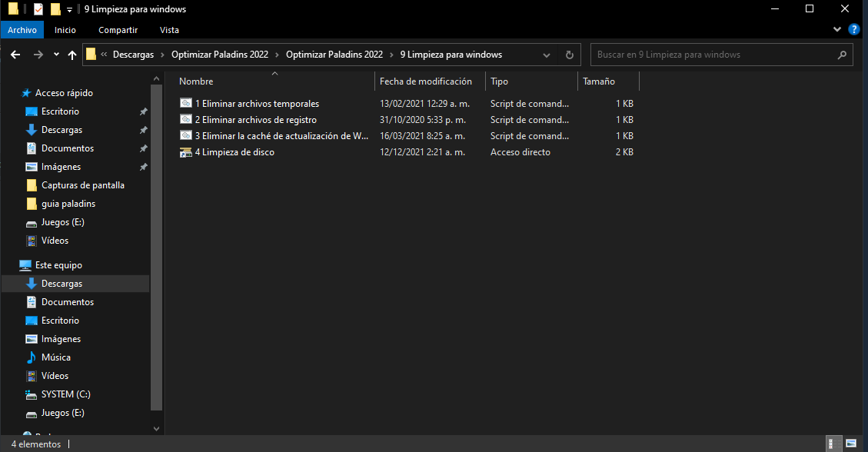Open Música in navigation pane

click(56, 357)
